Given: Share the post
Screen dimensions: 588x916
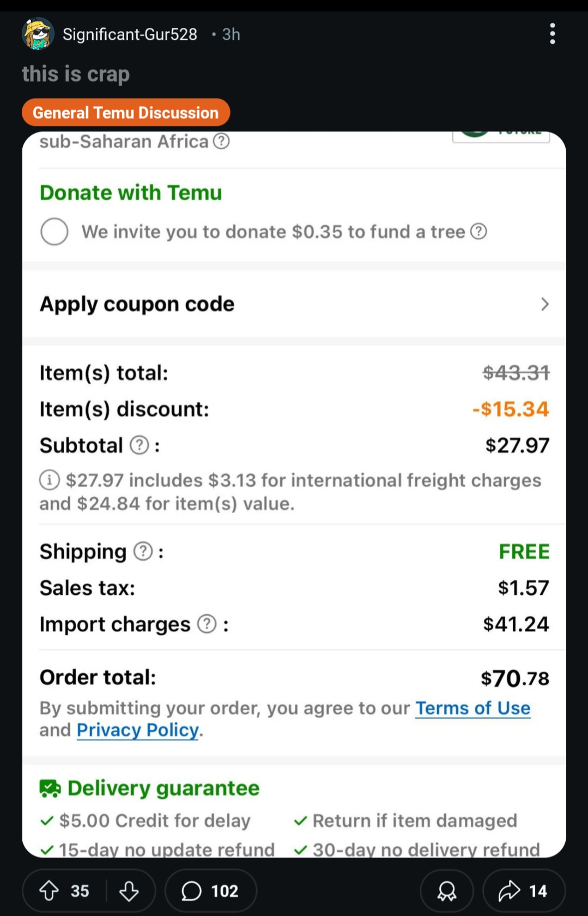Looking at the screenshot, I should (x=524, y=891).
